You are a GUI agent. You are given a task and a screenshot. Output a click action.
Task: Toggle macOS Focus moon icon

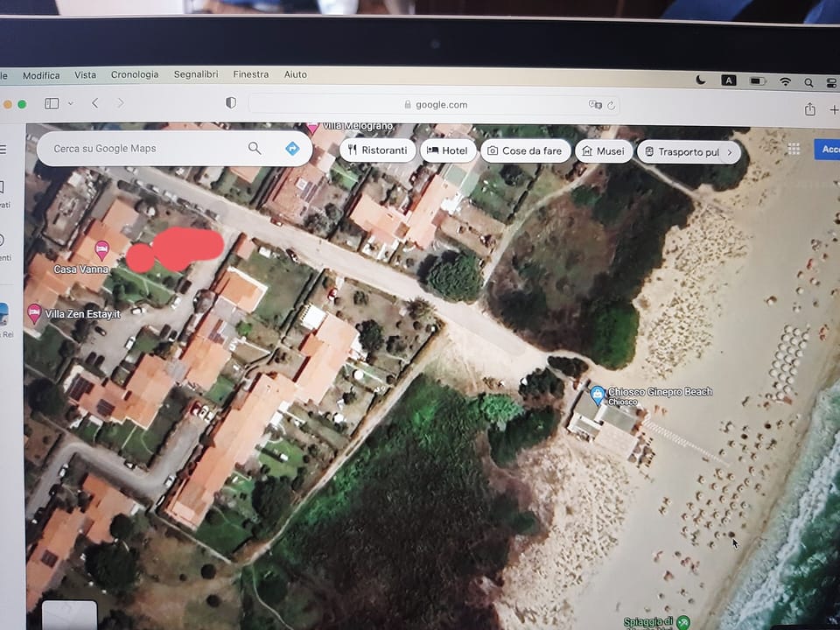(701, 80)
